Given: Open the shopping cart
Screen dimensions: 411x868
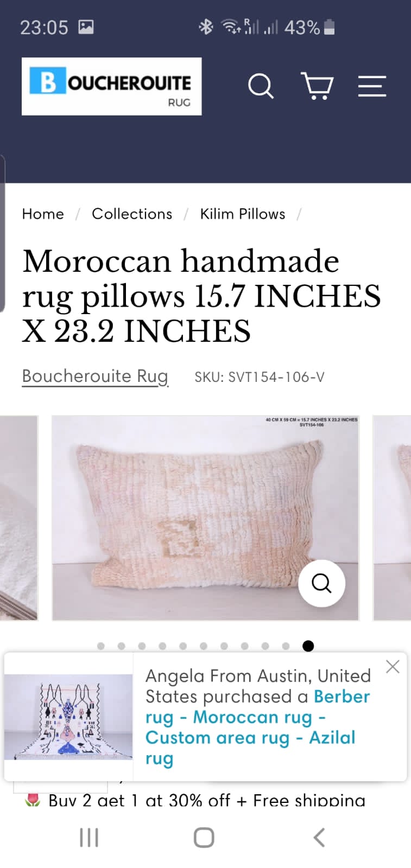Looking at the screenshot, I should point(317,86).
